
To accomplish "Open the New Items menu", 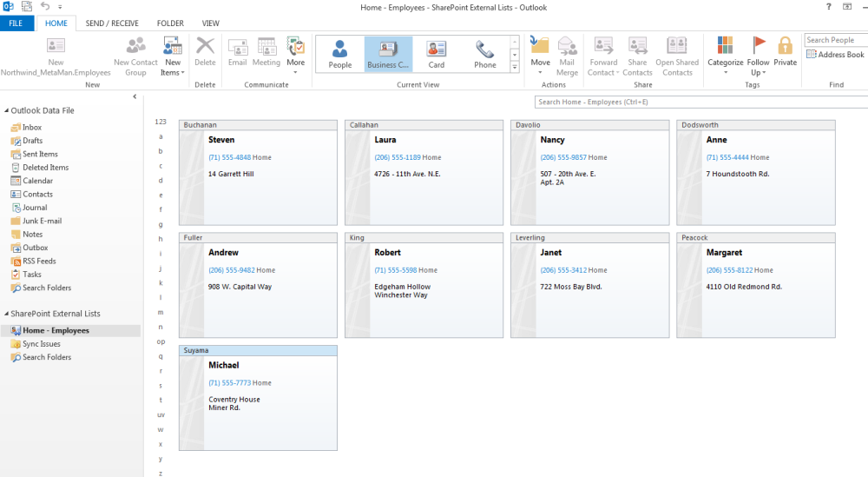I will pyautogui.click(x=172, y=56).
